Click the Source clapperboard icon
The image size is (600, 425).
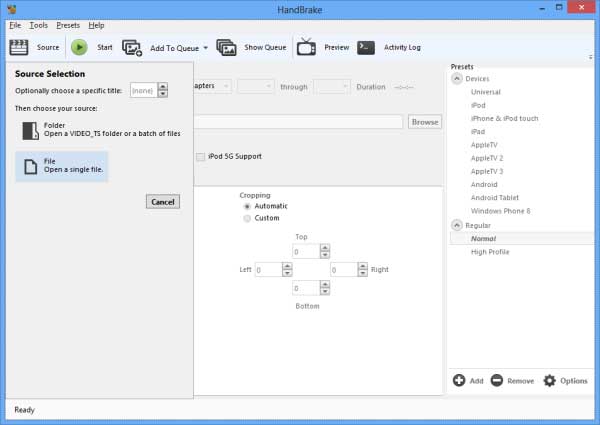pos(18,47)
